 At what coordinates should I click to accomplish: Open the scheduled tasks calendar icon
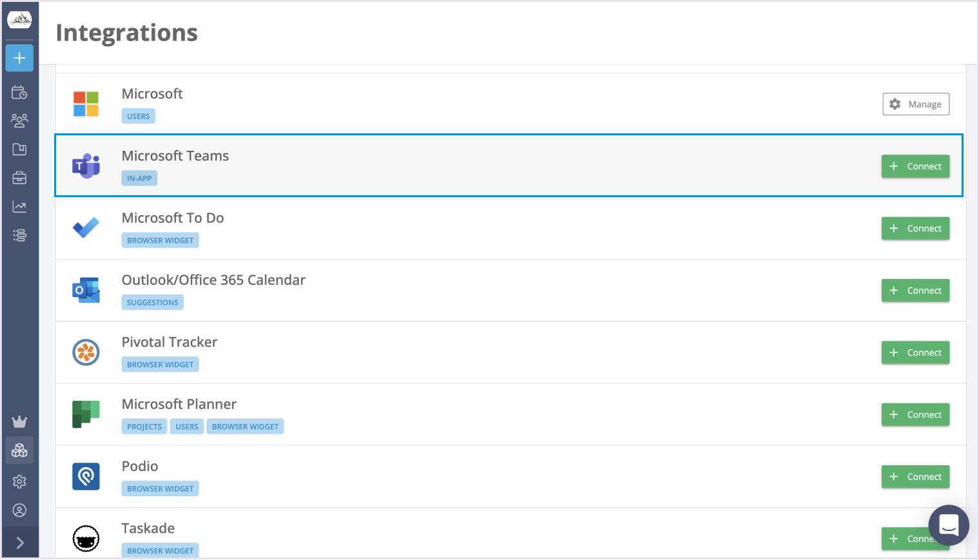coord(19,92)
